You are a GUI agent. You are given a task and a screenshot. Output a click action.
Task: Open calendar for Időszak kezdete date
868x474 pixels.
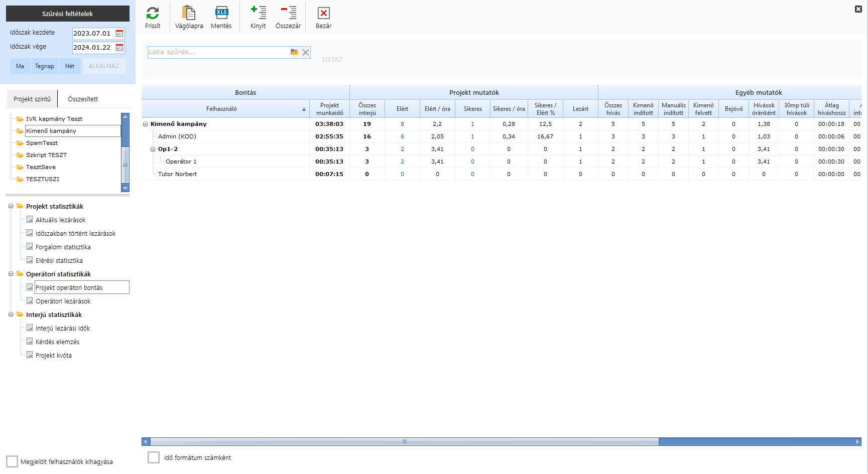[119, 34]
